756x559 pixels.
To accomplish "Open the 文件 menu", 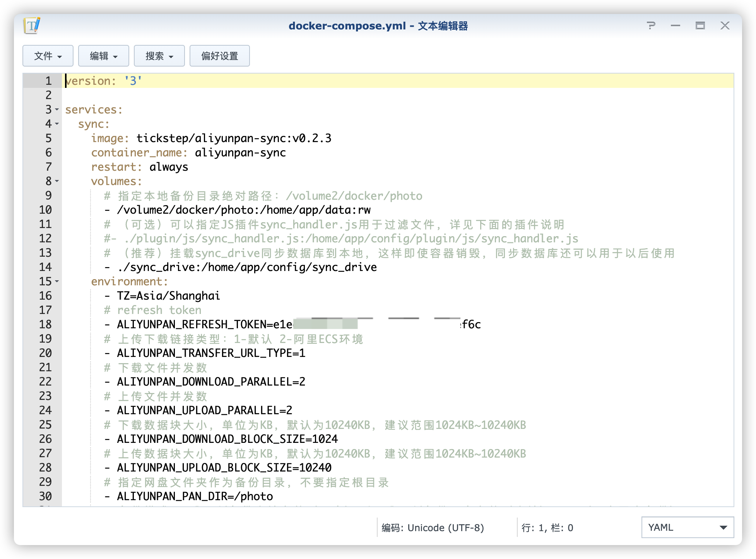I will click(48, 56).
